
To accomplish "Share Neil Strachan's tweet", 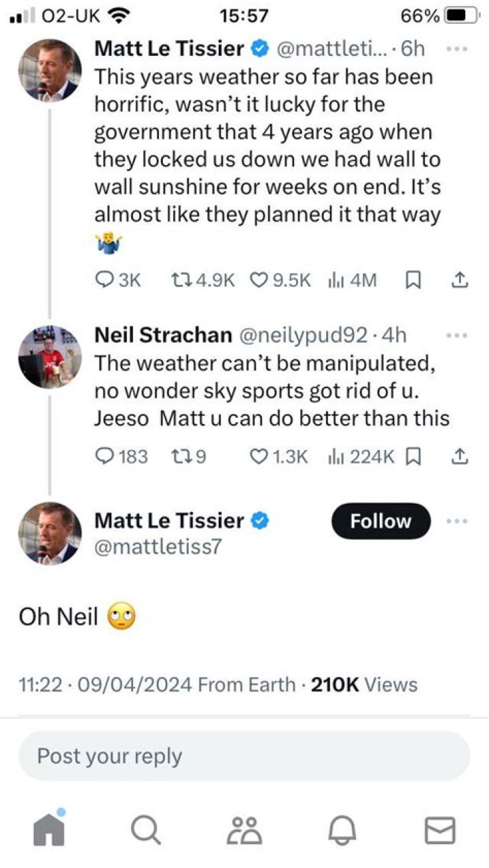I will [459, 456].
